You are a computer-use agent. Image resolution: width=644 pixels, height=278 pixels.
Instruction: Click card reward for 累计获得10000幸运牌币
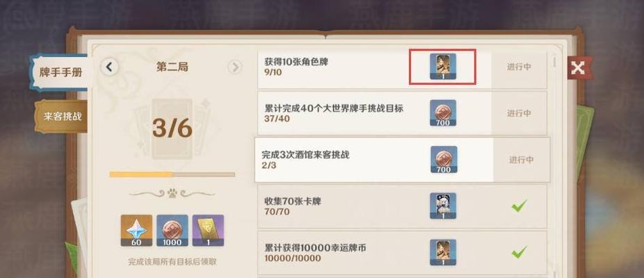[443, 252]
